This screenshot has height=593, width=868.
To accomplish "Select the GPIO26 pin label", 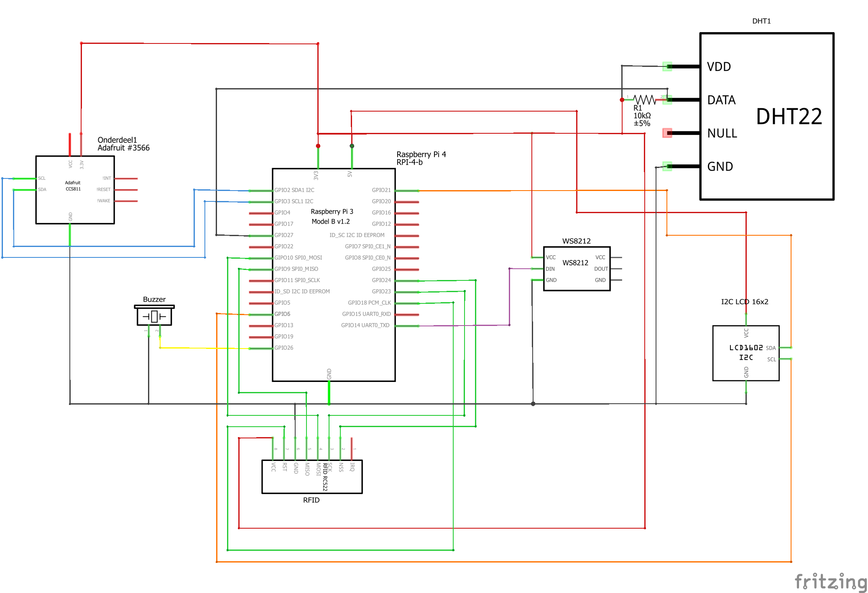I will 284,348.
